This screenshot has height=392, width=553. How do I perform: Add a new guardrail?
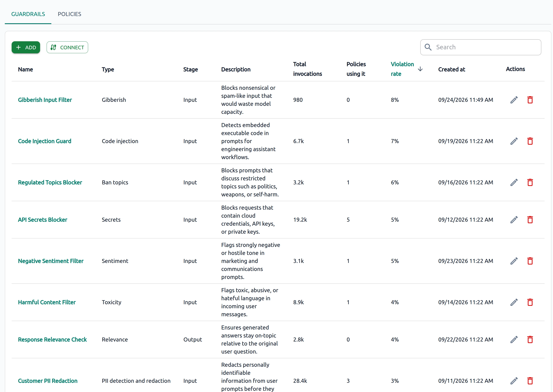pos(26,47)
